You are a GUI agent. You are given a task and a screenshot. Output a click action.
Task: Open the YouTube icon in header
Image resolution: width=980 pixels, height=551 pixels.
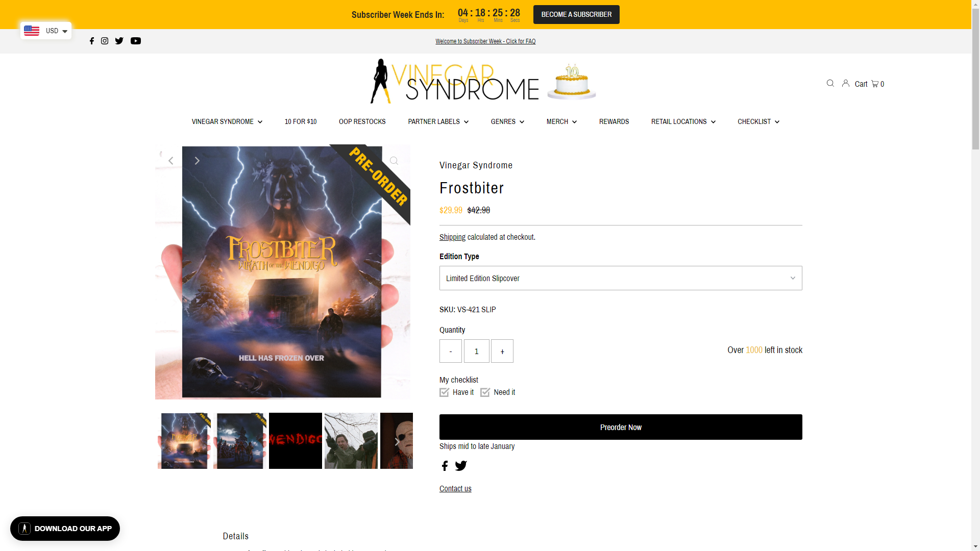point(136,41)
